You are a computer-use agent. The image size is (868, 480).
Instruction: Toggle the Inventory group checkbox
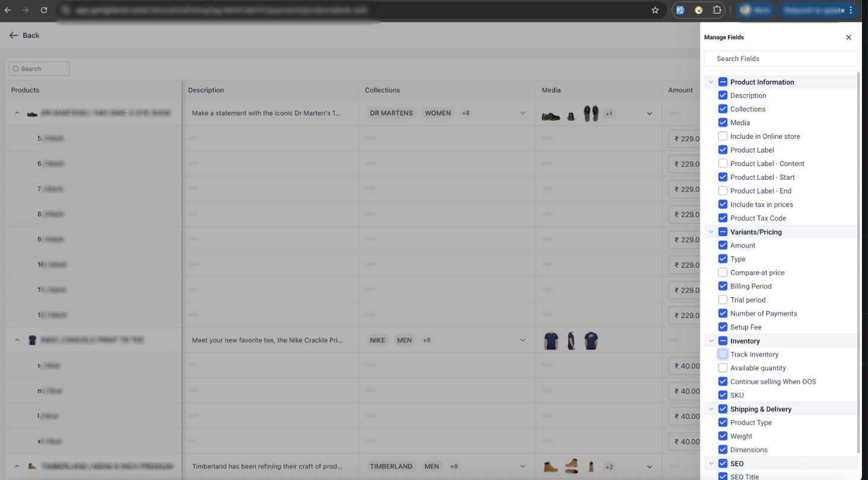(x=723, y=341)
